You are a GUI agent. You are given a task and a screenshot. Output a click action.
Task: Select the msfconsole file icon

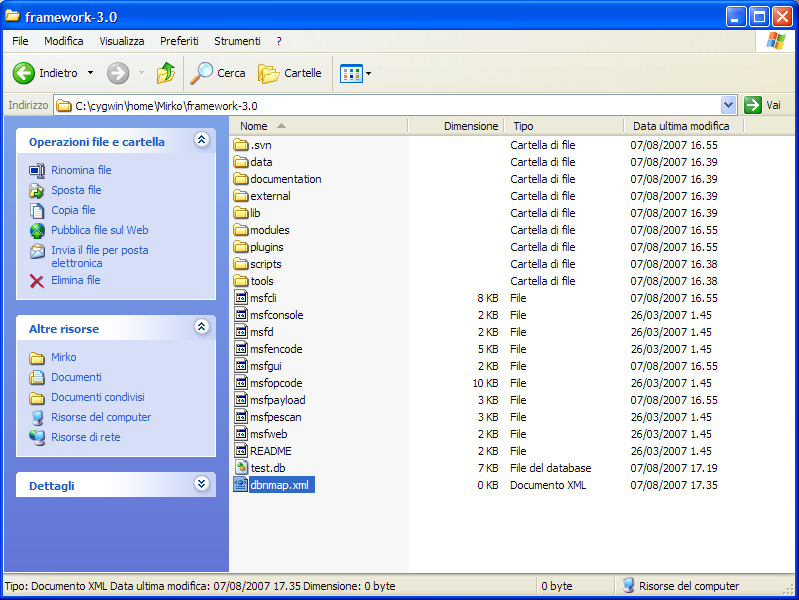[x=241, y=315]
